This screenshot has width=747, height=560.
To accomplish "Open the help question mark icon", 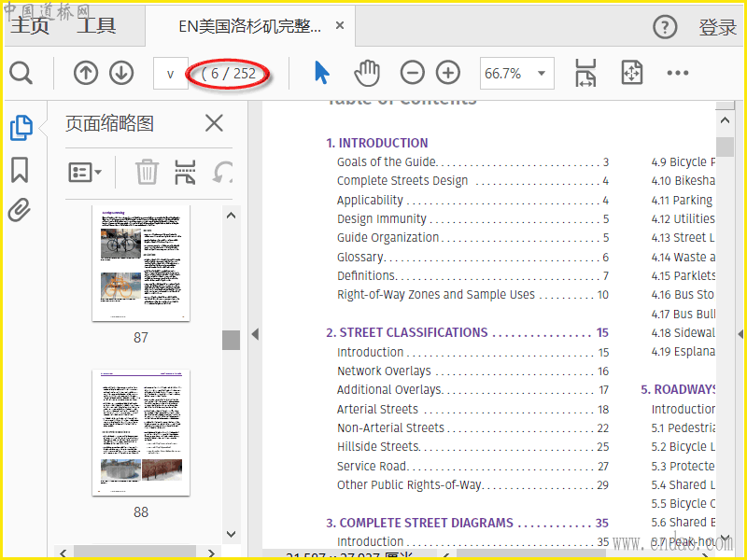I will [665, 27].
